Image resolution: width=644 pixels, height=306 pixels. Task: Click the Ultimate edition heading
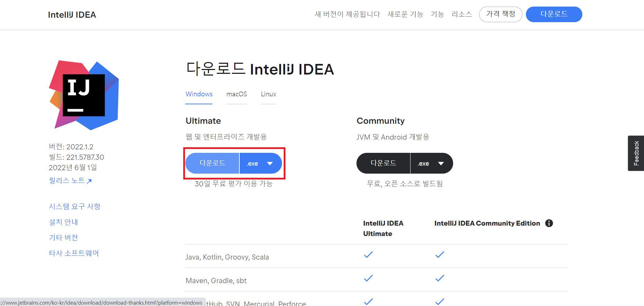(x=203, y=121)
